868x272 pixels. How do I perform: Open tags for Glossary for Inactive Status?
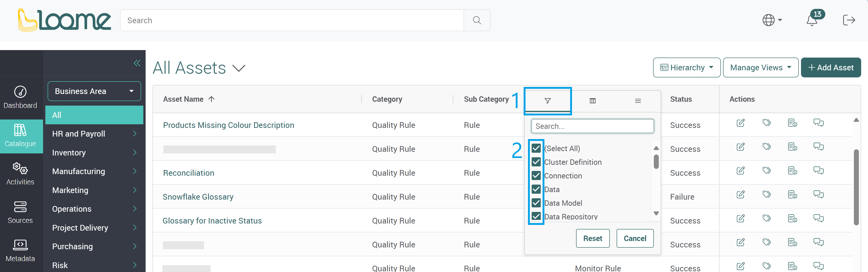coord(767,219)
